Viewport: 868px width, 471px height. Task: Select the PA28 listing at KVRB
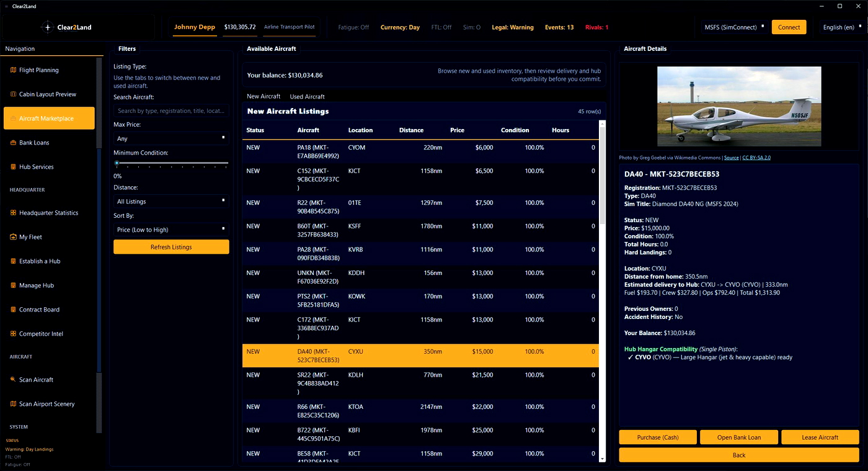click(420, 254)
